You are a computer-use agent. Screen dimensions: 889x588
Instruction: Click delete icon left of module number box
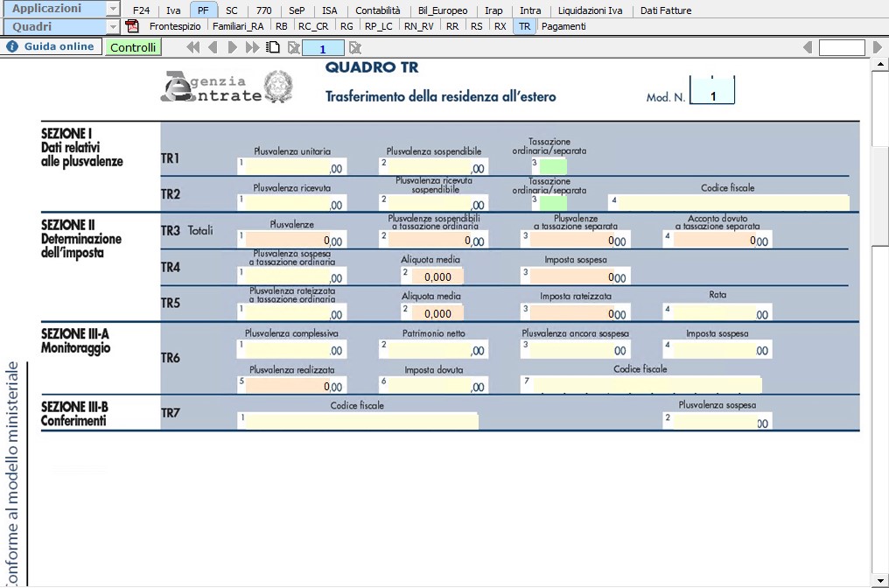pos(293,47)
